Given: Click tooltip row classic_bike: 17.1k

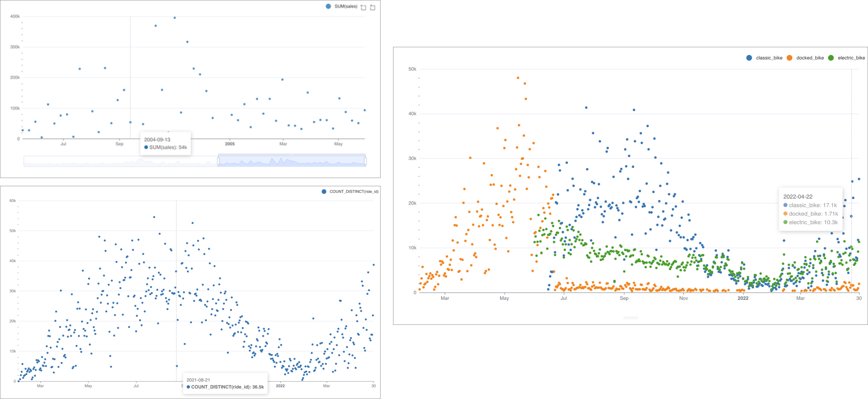Looking at the screenshot, I should [810, 205].
